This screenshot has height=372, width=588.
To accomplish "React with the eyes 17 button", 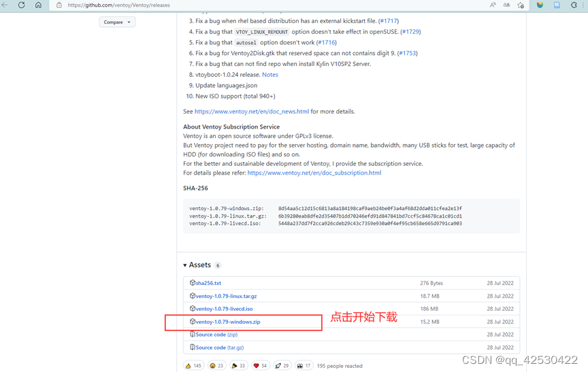I will coord(304,366).
